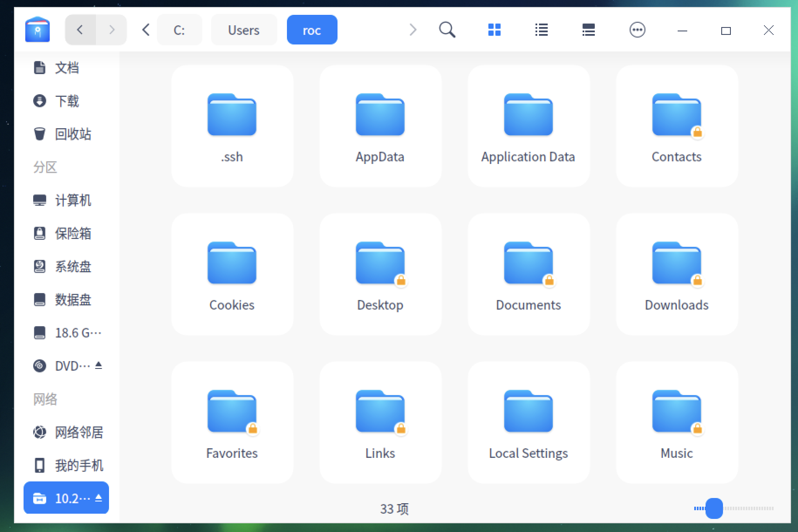
Task: Open the C: breadcrumb segment
Action: click(179, 30)
